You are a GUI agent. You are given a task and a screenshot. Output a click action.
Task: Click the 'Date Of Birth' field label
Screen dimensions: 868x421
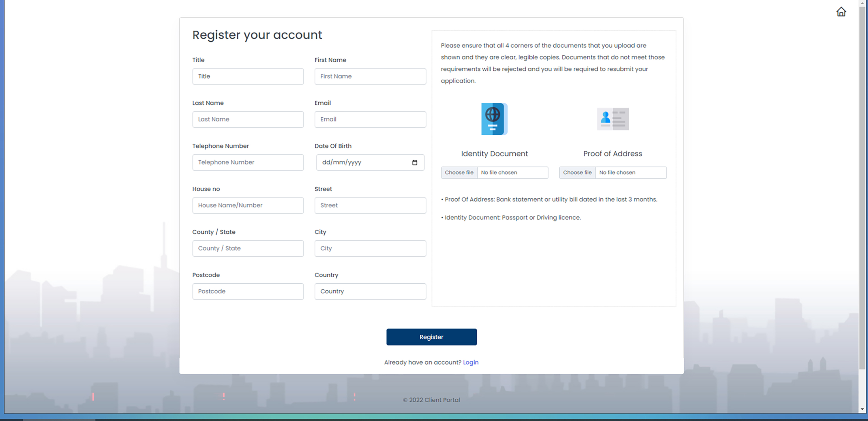coord(333,146)
